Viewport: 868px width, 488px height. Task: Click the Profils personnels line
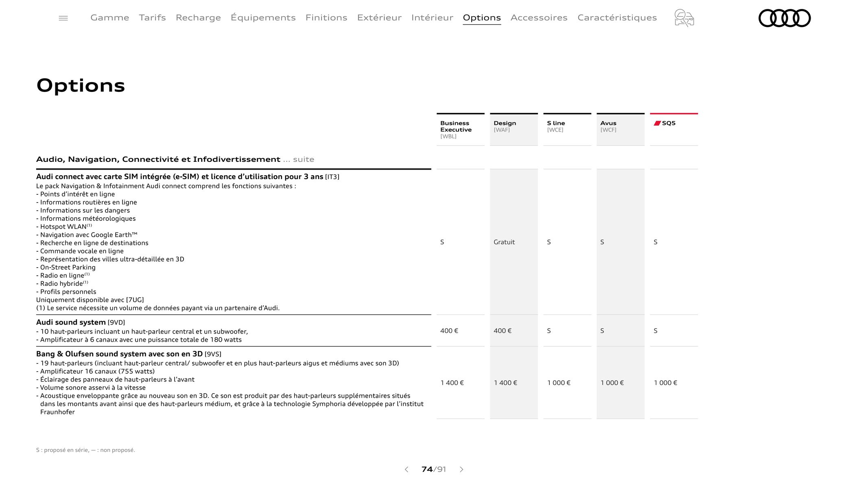(x=66, y=292)
